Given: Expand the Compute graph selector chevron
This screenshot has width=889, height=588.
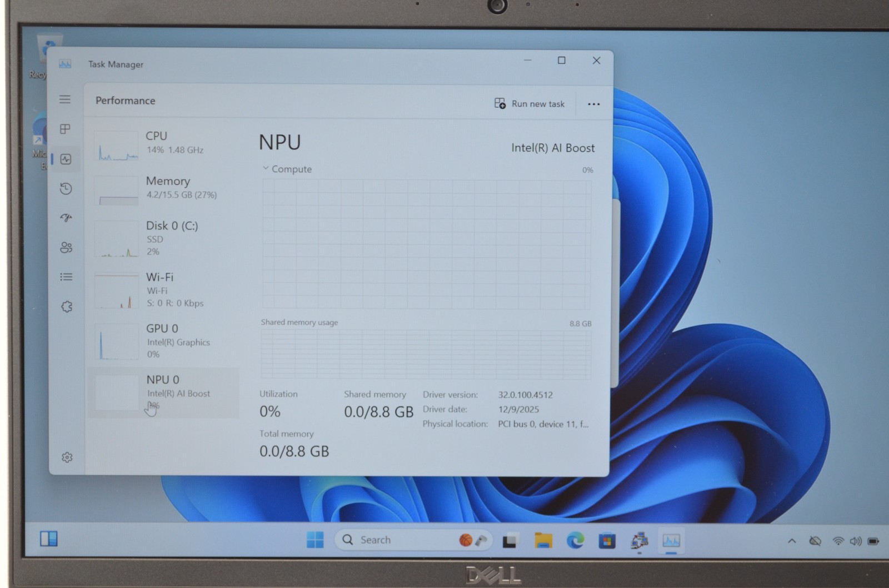Looking at the screenshot, I should (x=266, y=168).
